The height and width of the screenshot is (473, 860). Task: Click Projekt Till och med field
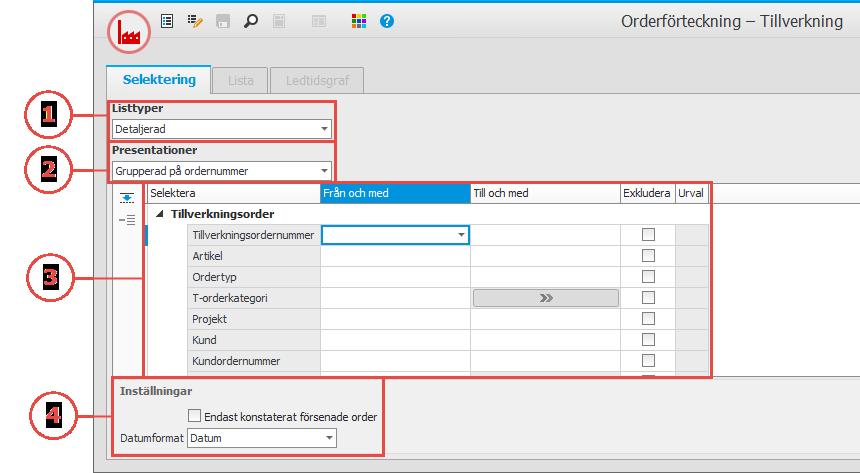pos(545,319)
